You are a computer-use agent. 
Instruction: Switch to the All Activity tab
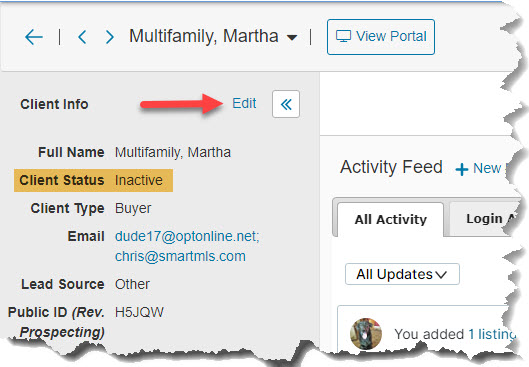coord(390,220)
